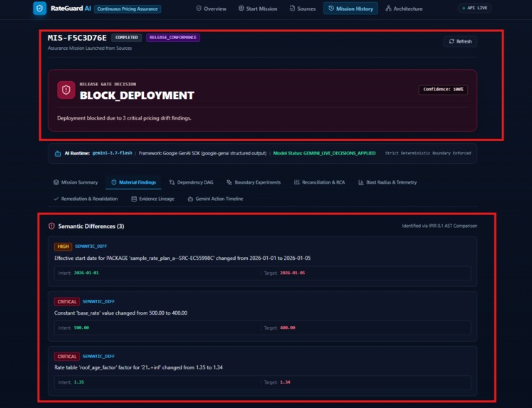Click the Dependency DAG graph icon
This screenshot has width=532, height=408.
(172, 182)
